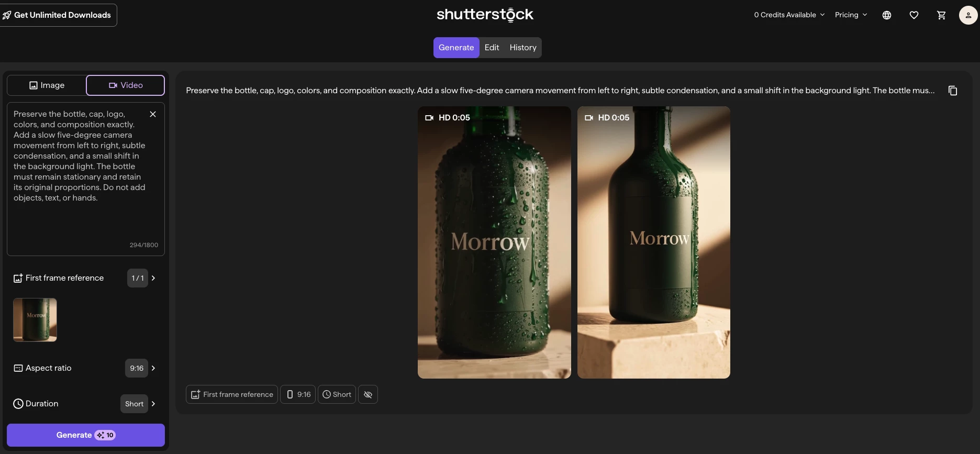The width and height of the screenshot is (980, 454).
Task: Click the prompt text area
Action: [86, 179]
